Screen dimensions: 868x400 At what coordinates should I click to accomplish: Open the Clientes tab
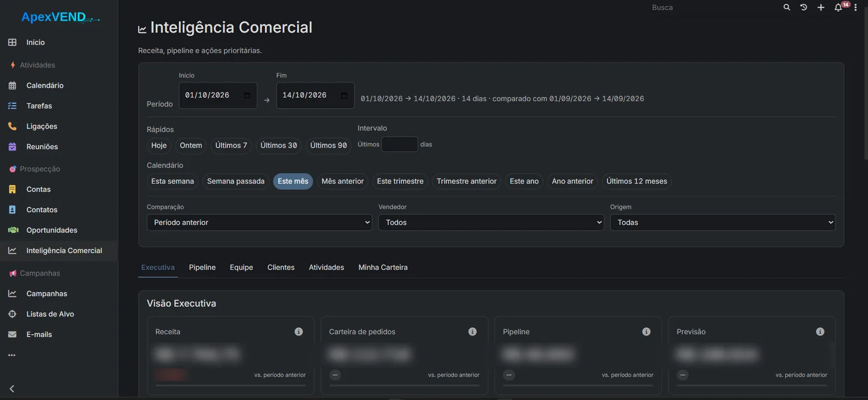(x=281, y=268)
